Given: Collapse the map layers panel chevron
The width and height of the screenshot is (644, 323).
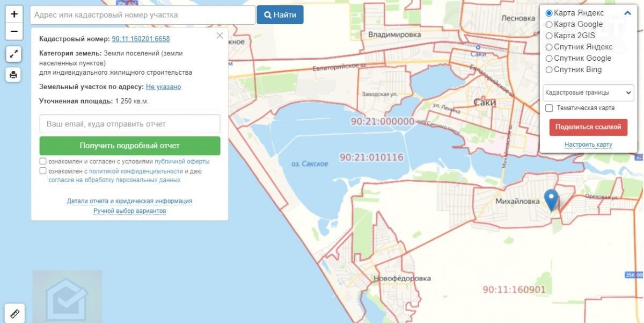Looking at the screenshot, I should [627, 13].
